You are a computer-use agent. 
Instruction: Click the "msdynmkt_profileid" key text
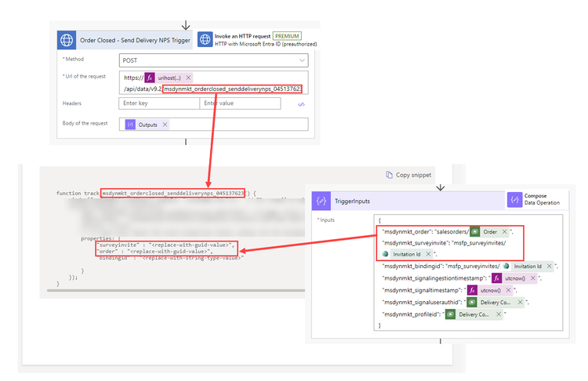(x=412, y=314)
